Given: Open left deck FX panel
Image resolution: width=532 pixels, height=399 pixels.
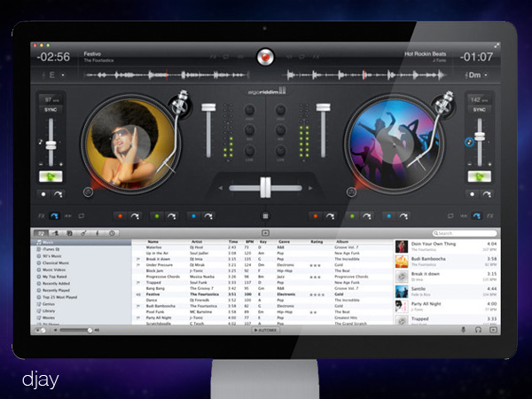Looking at the screenshot, I should (x=42, y=215).
